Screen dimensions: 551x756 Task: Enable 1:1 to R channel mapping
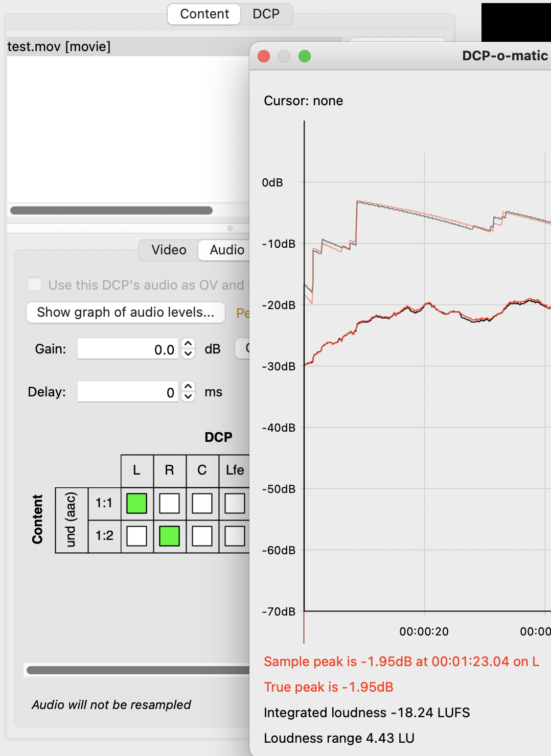pos(169,503)
